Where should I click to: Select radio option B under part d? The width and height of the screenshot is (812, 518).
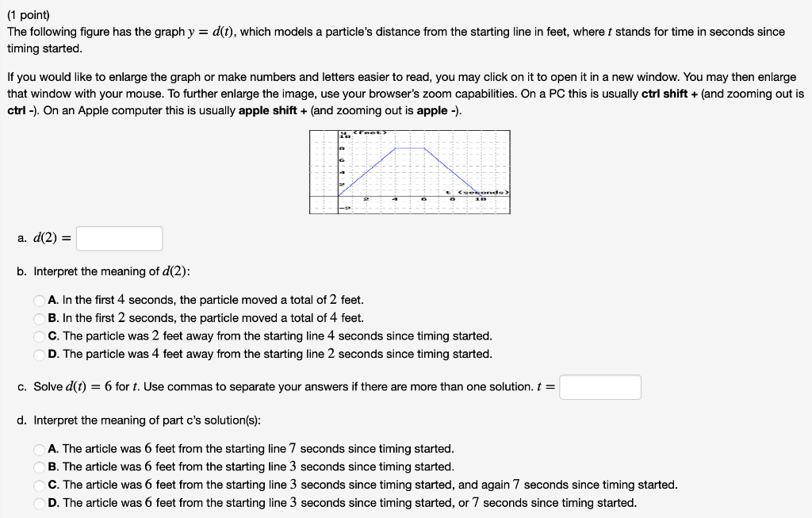[x=39, y=466]
